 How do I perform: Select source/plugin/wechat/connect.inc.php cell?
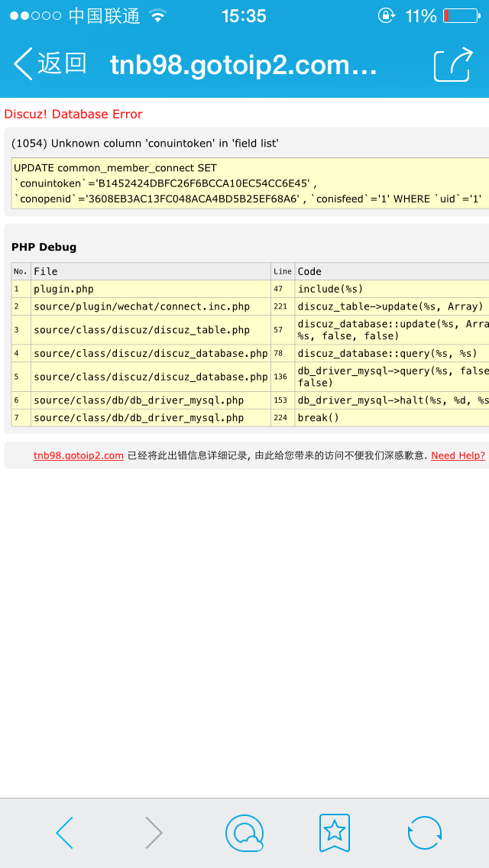(x=151, y=306)
